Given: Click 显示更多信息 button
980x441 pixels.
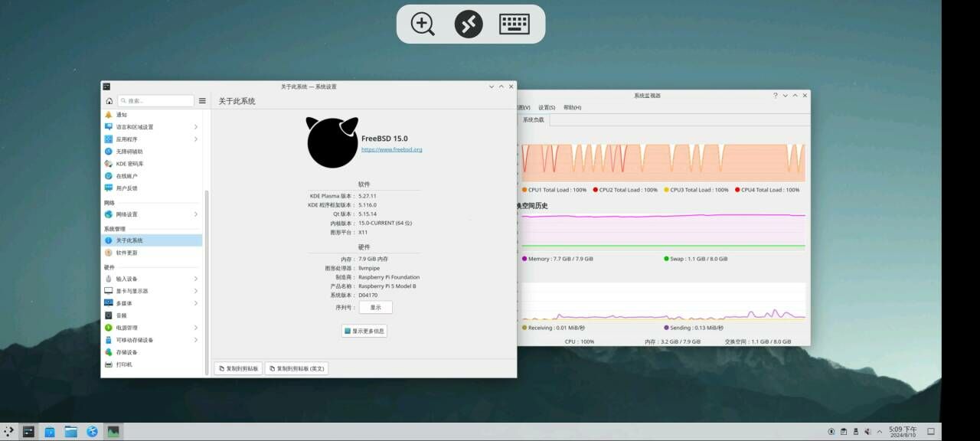Looking at the screenshot, I should [364, 331].
